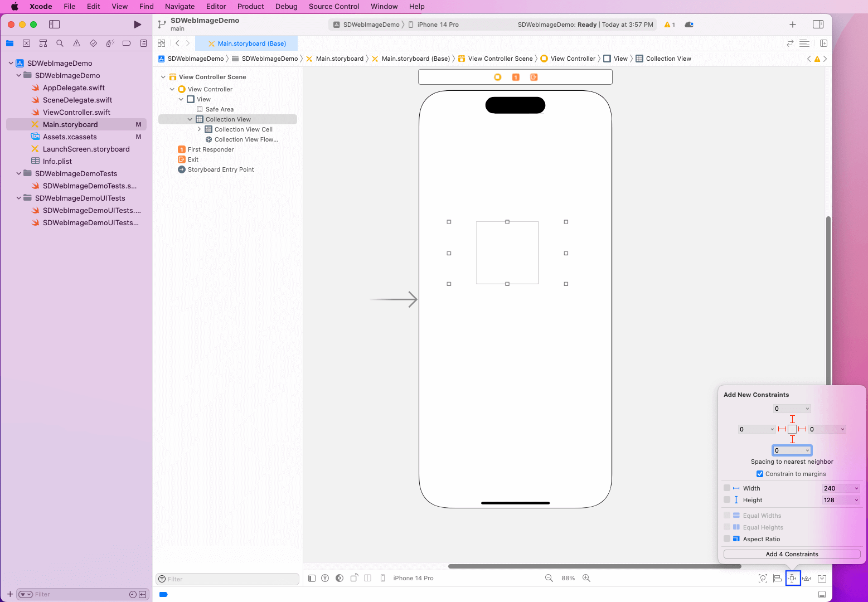Open the Find navigator magnifier icon
This screenshot has width=868, height=602.
coord(60,43)
